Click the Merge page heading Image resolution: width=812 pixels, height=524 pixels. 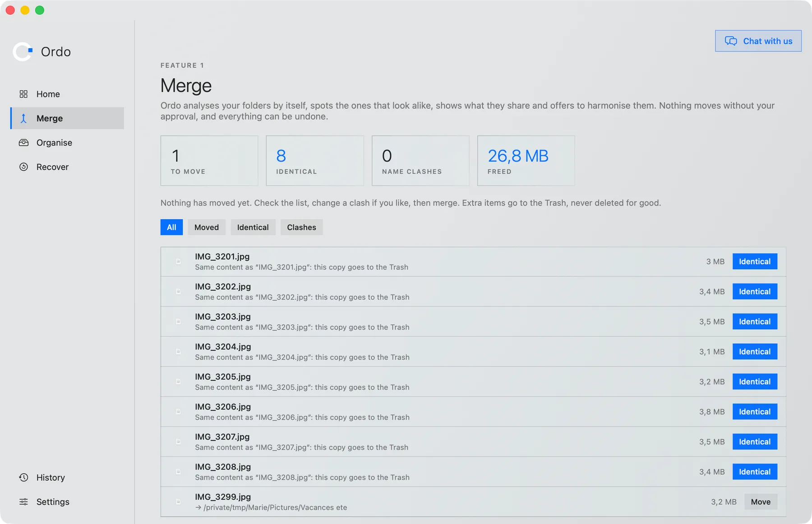pyautogui.click(x=186, y=86)
